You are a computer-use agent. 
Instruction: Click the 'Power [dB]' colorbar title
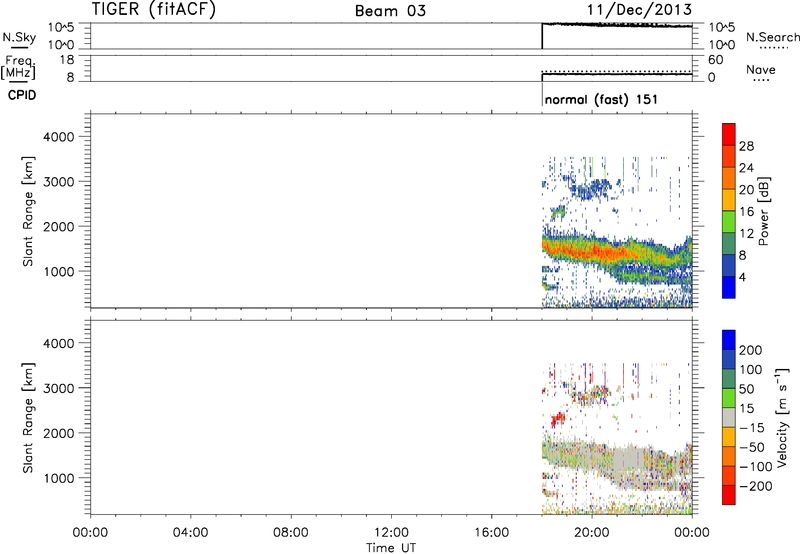763,211
